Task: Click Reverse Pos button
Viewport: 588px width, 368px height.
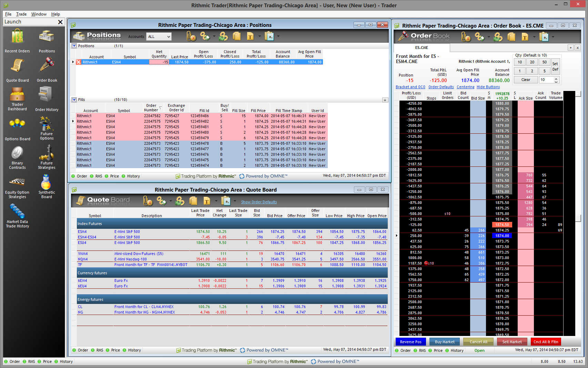Action: point(410,342)
